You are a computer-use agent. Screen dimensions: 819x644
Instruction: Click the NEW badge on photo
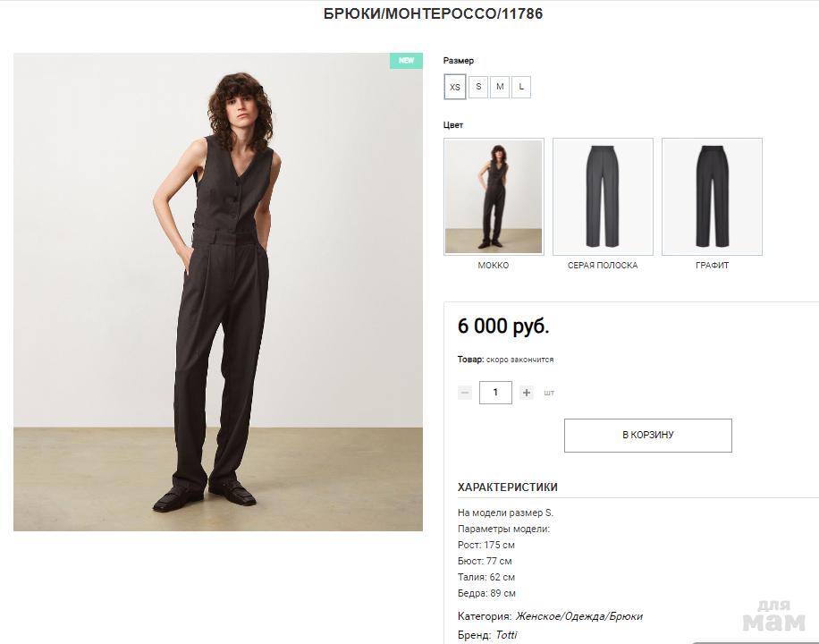[406, 61]
